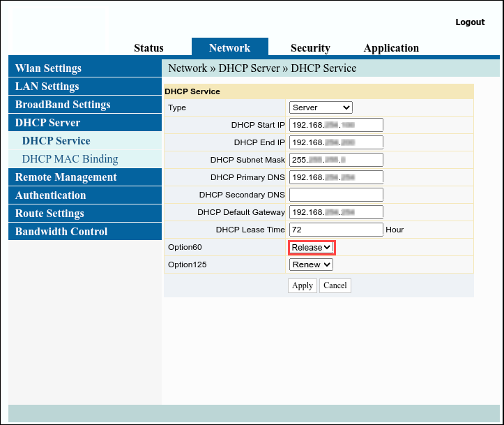Viewport: 504px width, 425px height.
Task: Open LAN Settings in the sidebar
Action: (x=85, y=87)
